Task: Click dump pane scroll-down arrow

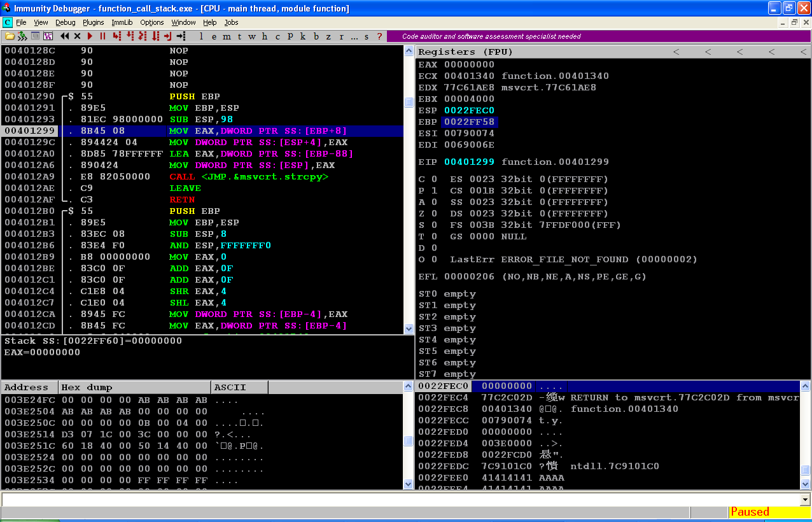Action: click(x=409, y=484)
